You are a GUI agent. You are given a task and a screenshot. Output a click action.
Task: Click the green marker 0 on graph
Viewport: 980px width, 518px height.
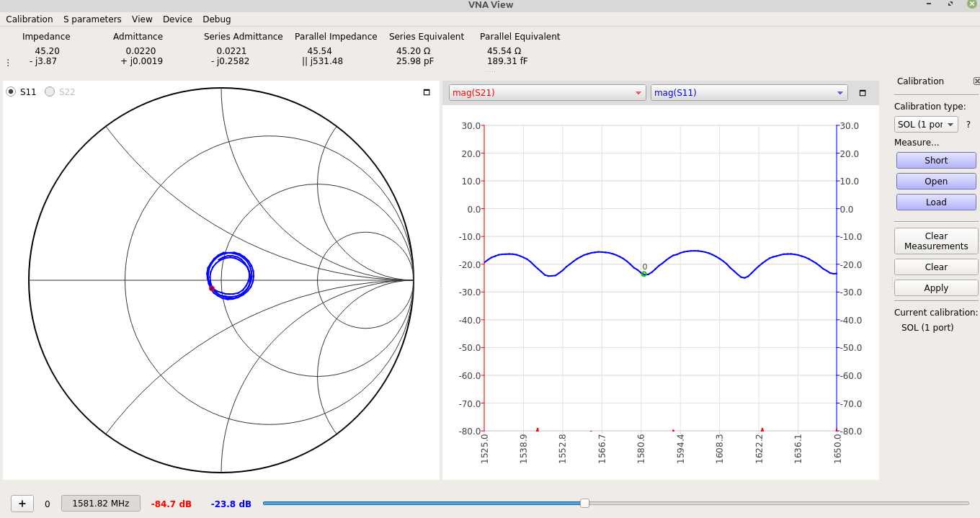(644, 274)
